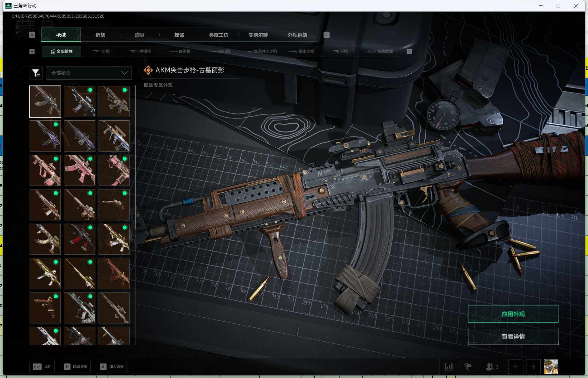The image size is (588, 378).
Task: Filter by 手枪 pistol category
Action: [x=340, y=51]
